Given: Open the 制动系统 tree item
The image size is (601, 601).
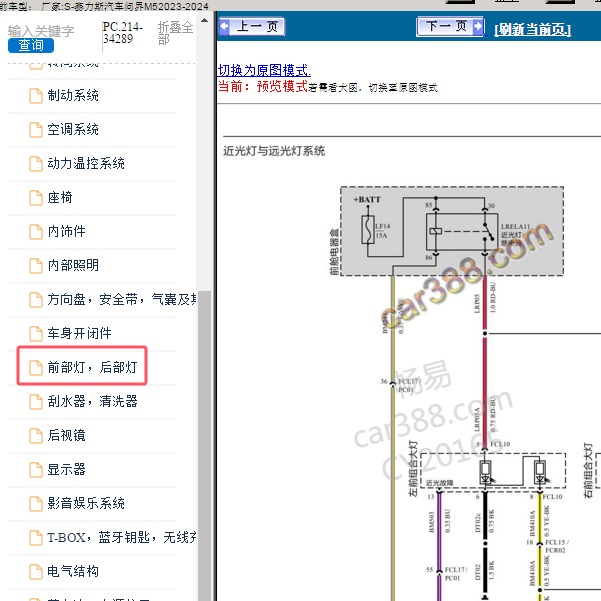Looking at the screenshot, I should [x=73, y=95].
